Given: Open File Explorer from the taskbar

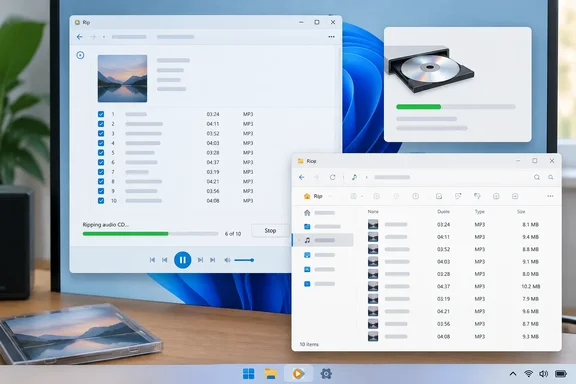Looking at the screenshot, I should [x=271, y=374].
